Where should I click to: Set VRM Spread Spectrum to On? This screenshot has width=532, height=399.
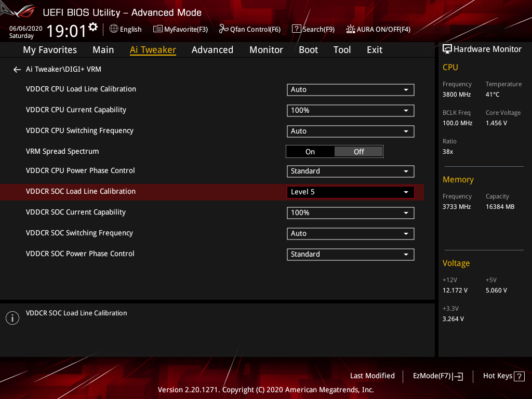(x=310, y=152)
